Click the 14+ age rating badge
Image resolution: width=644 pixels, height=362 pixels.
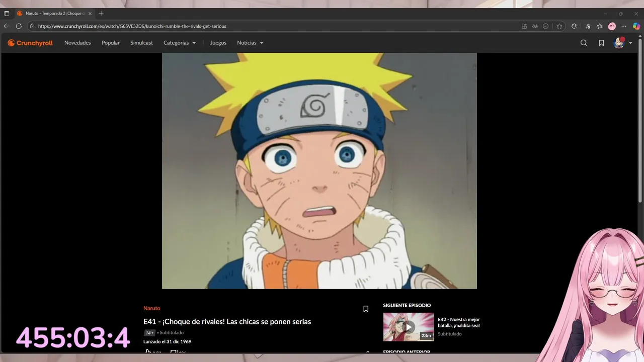149,333
